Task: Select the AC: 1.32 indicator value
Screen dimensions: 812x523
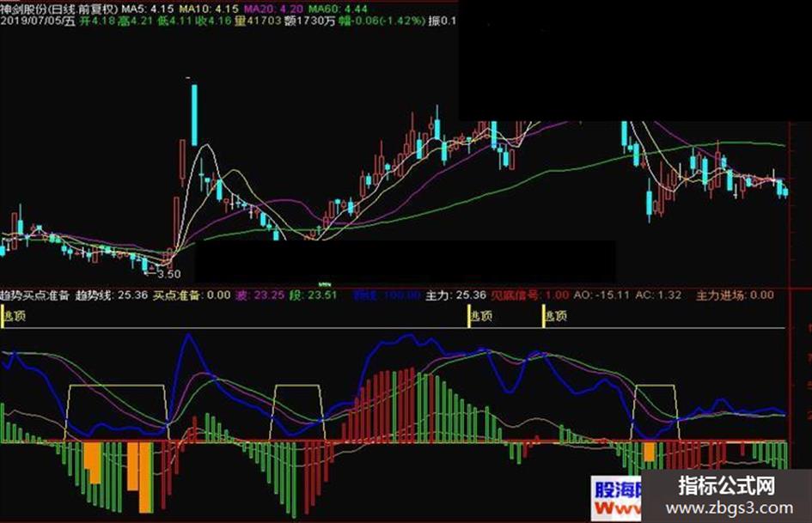Action: pos(658,295)
